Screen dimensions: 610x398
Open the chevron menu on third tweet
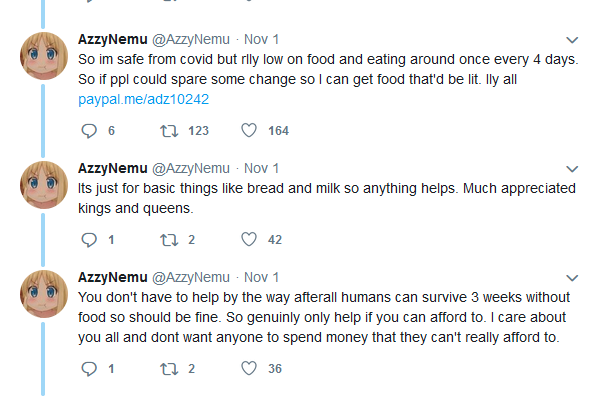pyautogui.click(x=572, y=278)
